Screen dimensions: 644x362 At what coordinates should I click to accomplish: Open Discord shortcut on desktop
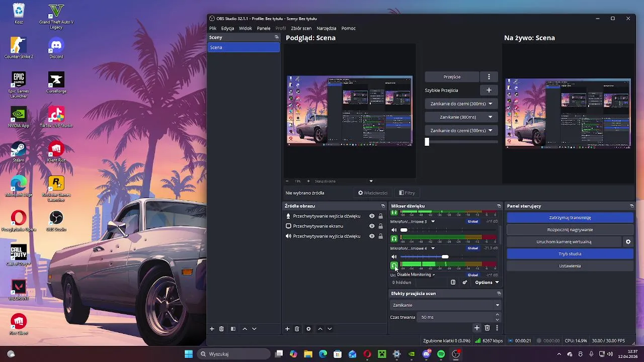56,49
